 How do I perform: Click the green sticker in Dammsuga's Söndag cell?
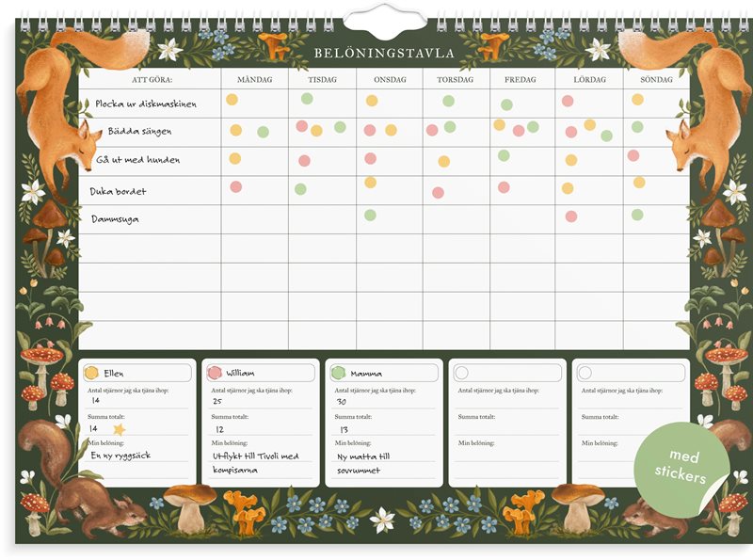tap(637, 215)
